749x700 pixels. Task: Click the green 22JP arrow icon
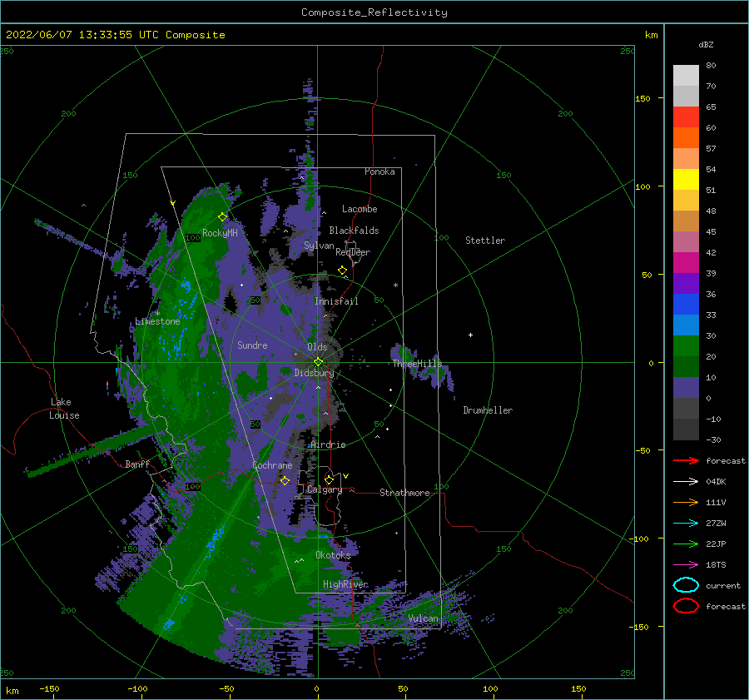click(686, 544)
